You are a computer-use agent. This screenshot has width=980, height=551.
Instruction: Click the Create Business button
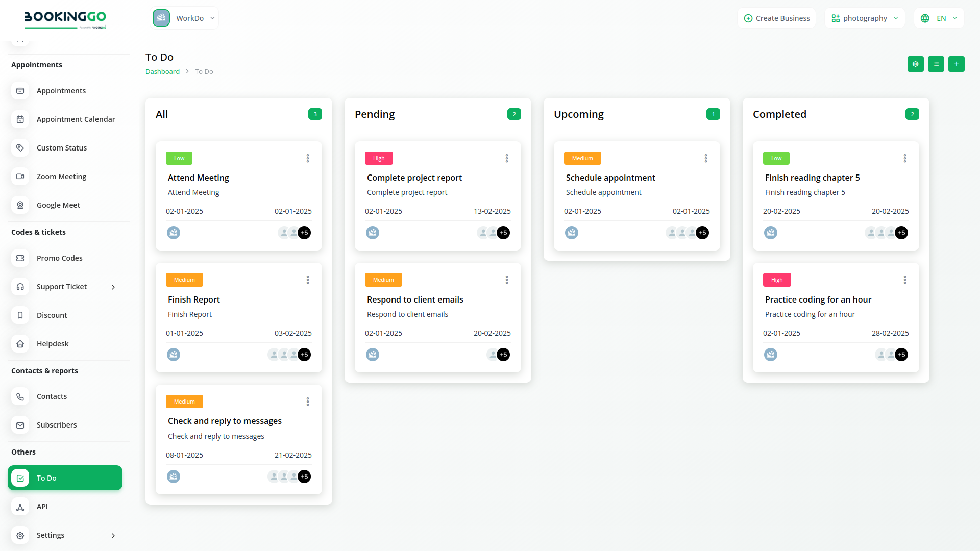(x=776, y=18)
